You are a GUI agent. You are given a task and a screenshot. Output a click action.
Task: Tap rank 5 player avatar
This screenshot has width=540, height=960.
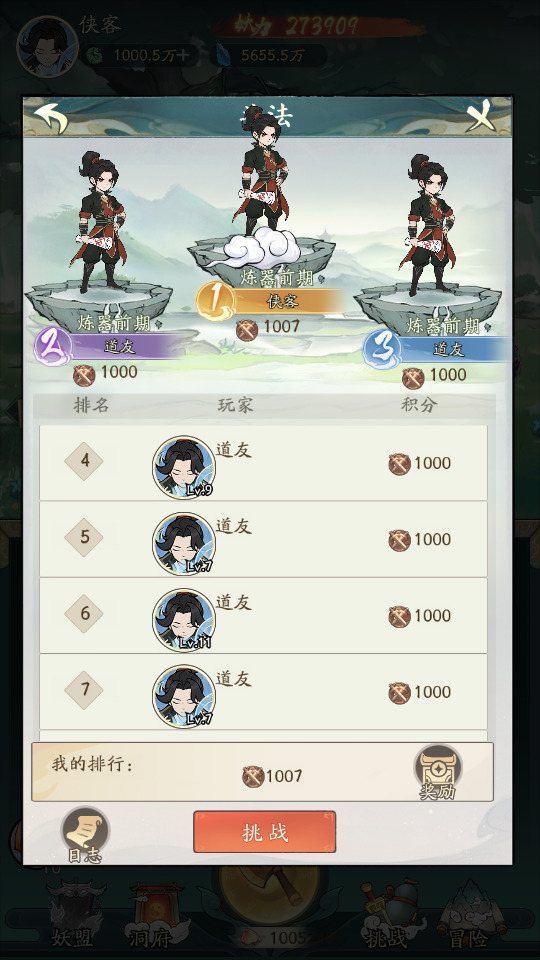184,544
